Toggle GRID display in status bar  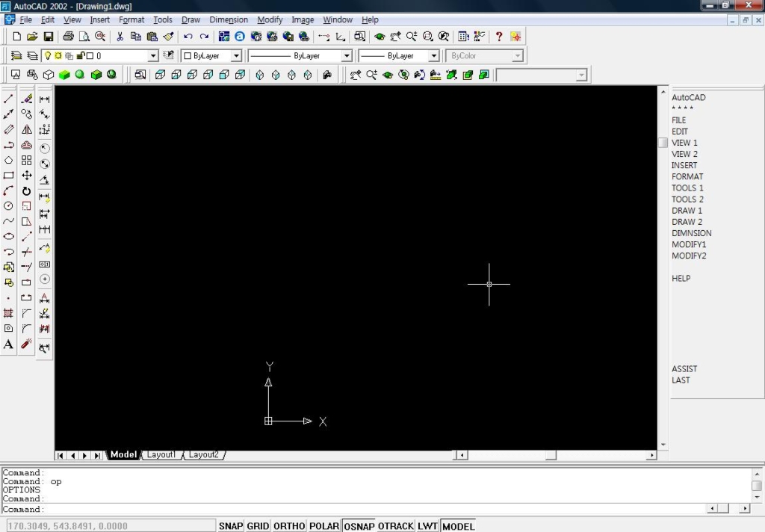coord(258,526)
